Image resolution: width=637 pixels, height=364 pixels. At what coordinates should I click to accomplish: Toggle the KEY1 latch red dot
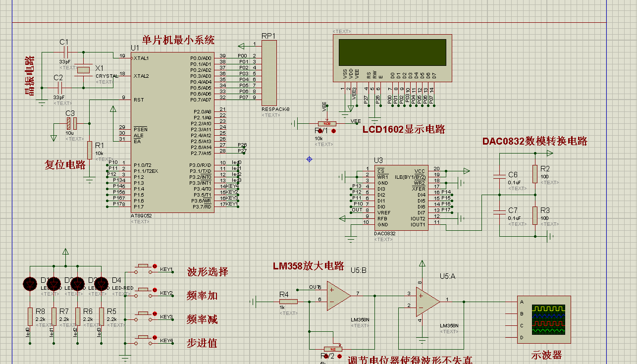pos(155,265)
